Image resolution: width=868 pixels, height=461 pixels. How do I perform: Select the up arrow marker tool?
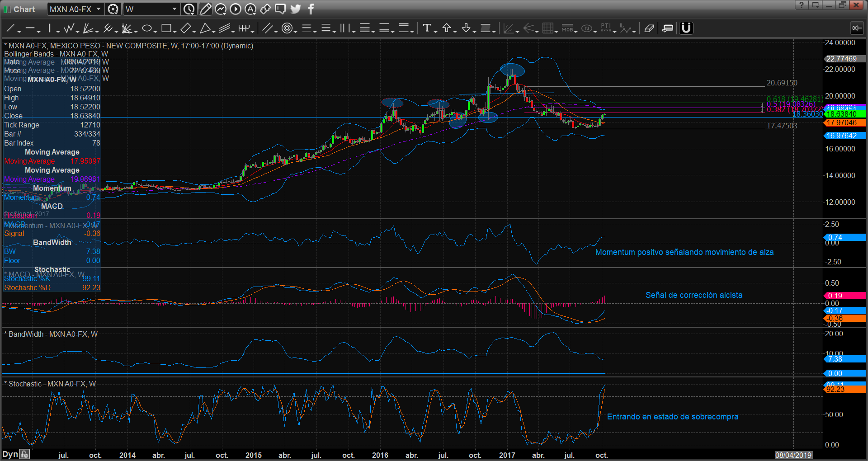447,28
